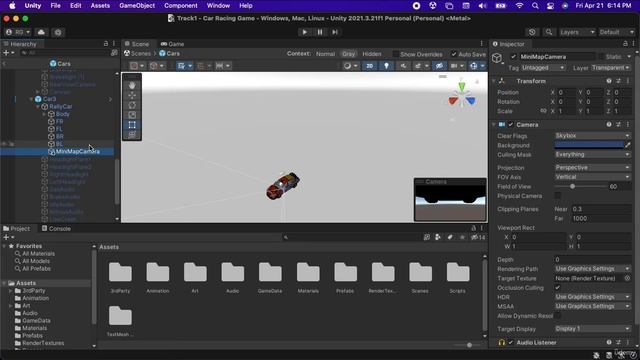640x360 pixels.
Task: Start Play mode
Action: tap(304, 32)
